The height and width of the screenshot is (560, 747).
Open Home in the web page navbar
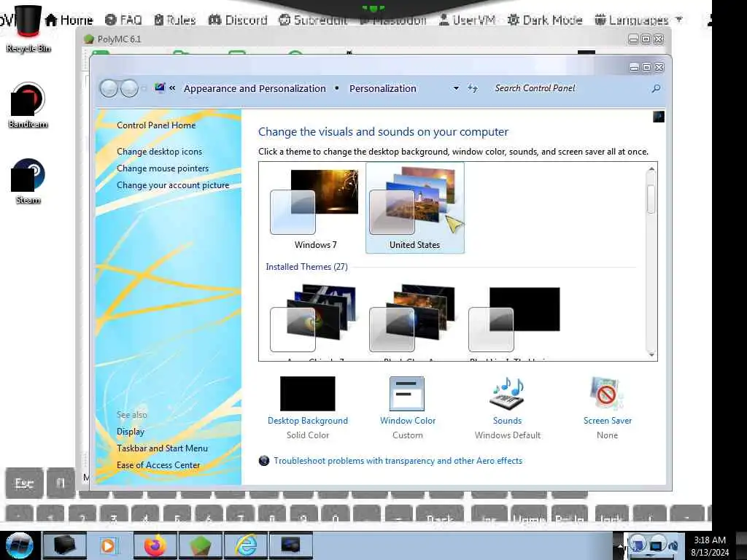[69, 20]
